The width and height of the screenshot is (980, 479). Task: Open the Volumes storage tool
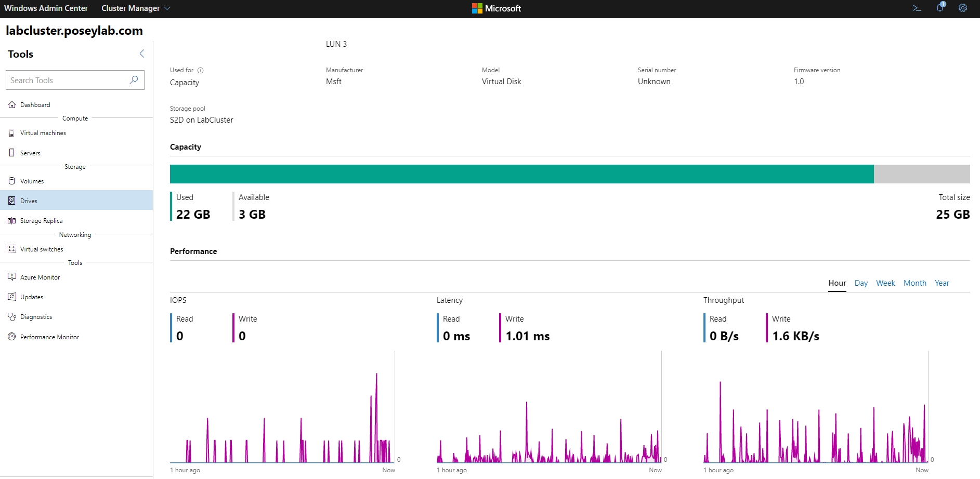point(32,181)
